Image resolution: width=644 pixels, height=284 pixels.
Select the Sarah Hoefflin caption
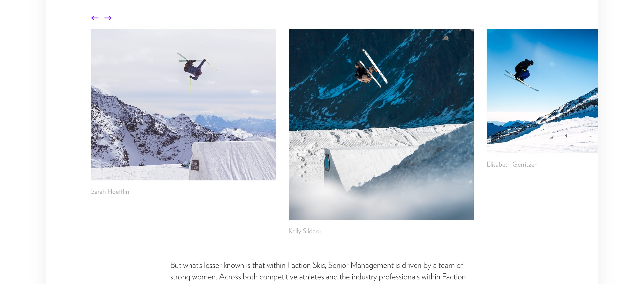pyautogui.click(x=110, y=191)
